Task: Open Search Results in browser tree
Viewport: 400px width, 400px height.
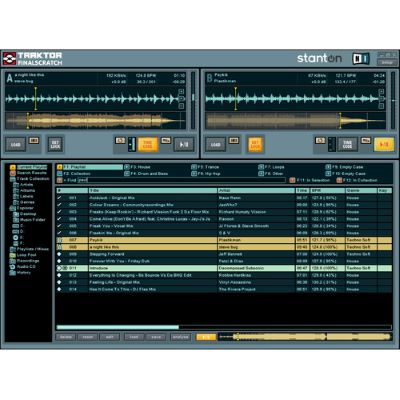Action: click(x=29, y=173)
